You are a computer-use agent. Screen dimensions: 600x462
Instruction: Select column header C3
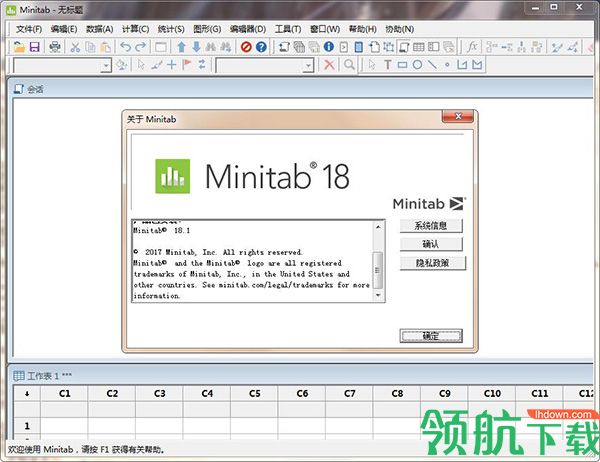click(159, 393)
